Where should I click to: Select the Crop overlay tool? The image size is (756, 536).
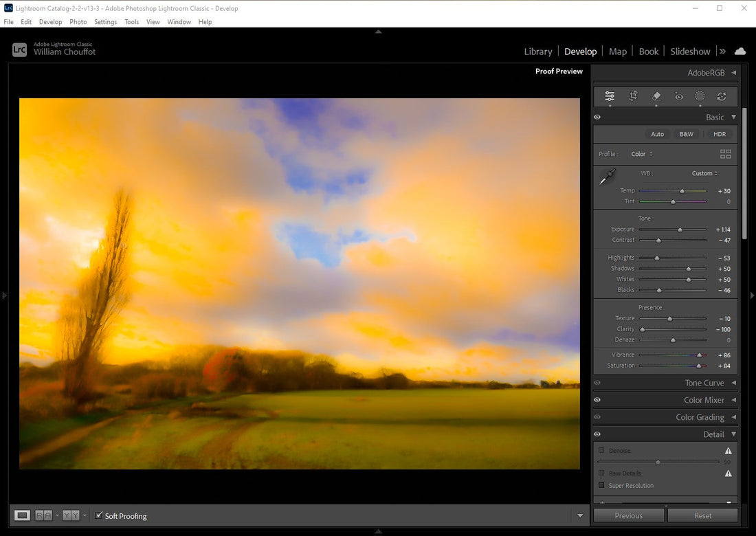(633, 97)
